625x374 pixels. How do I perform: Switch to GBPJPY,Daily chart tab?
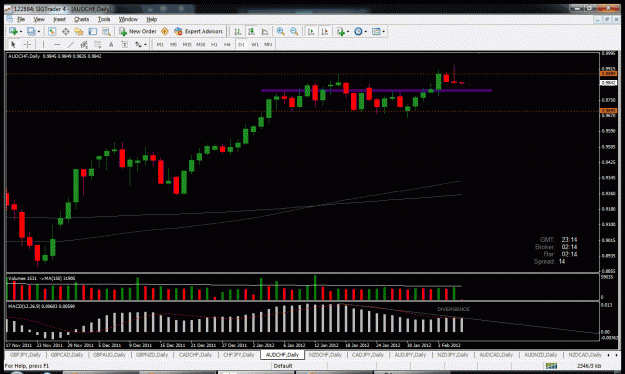26,355
